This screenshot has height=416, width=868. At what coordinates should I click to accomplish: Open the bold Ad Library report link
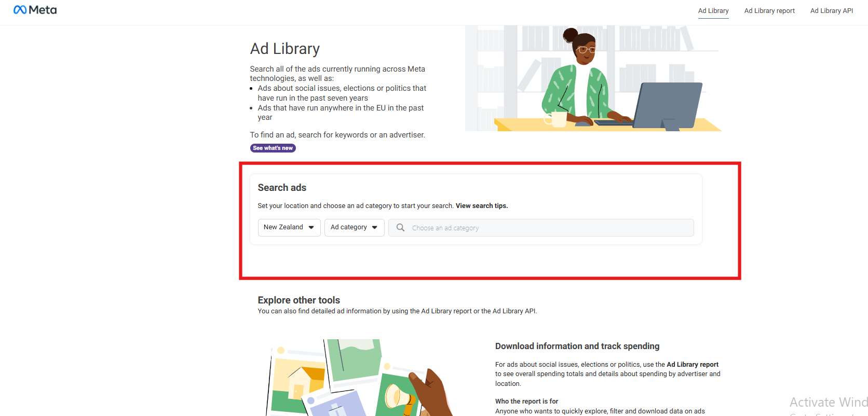coord(693,365)
